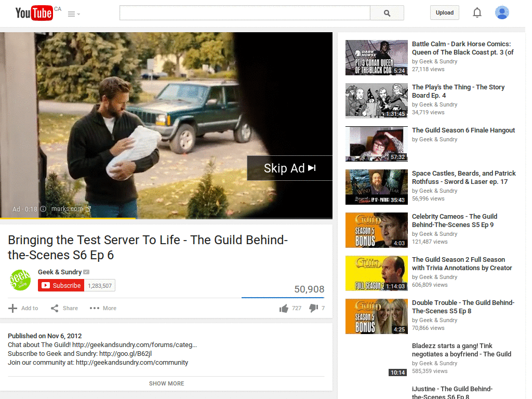This screenshot has height=399, width=532.
Task: Skip the ad using Skip Ad
Action: click(290, 168)
